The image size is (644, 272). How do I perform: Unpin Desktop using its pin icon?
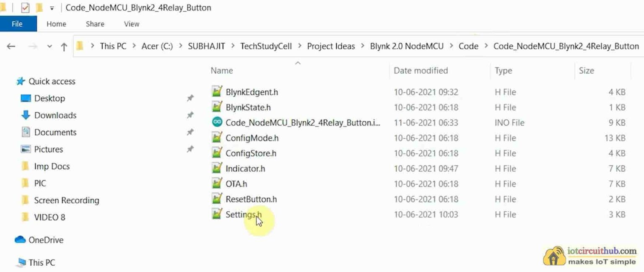190,98
